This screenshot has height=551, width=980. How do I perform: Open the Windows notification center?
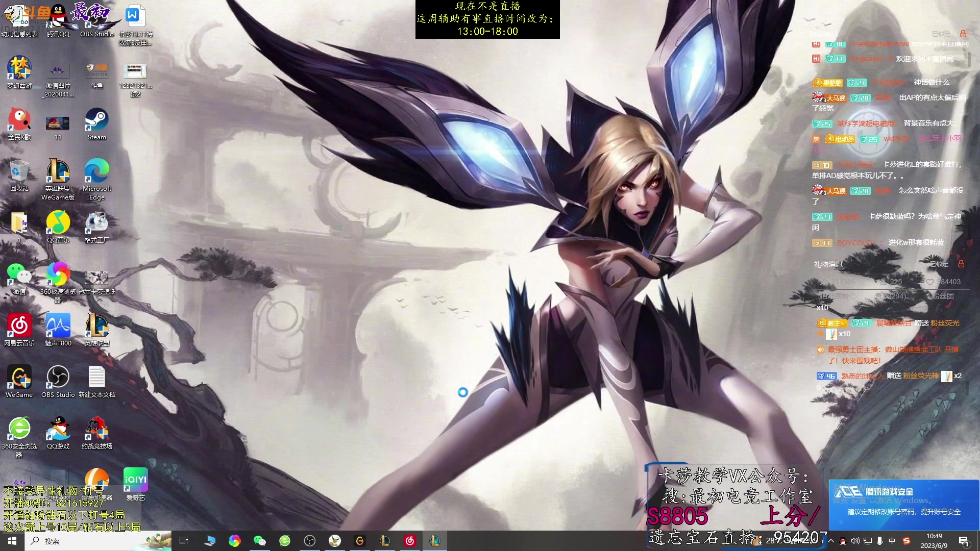click(964, 541)
